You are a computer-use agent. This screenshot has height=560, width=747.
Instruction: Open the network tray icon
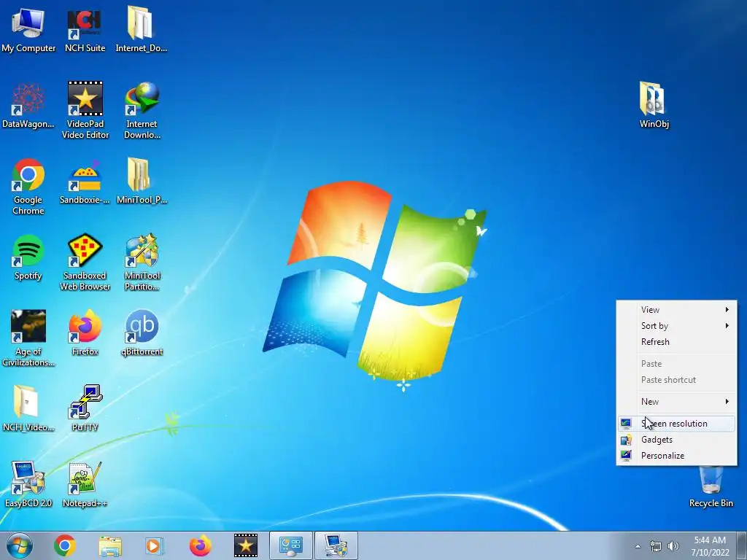(656, 546)
